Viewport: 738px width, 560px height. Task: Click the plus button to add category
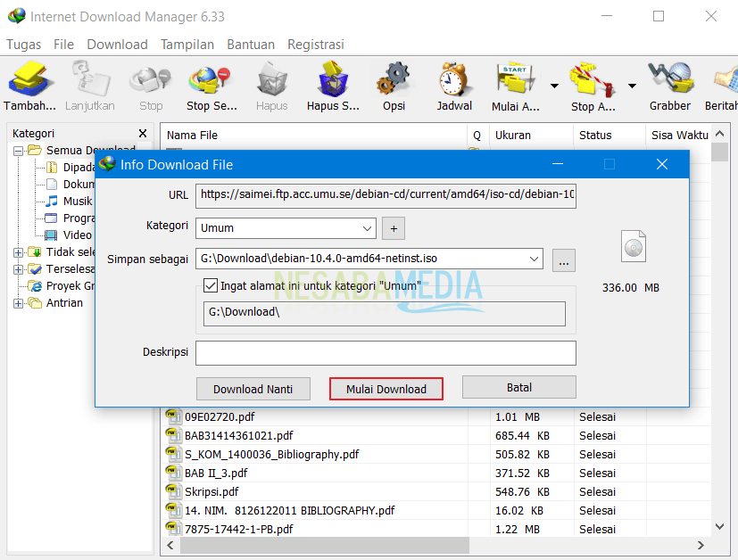click(394, 228)
